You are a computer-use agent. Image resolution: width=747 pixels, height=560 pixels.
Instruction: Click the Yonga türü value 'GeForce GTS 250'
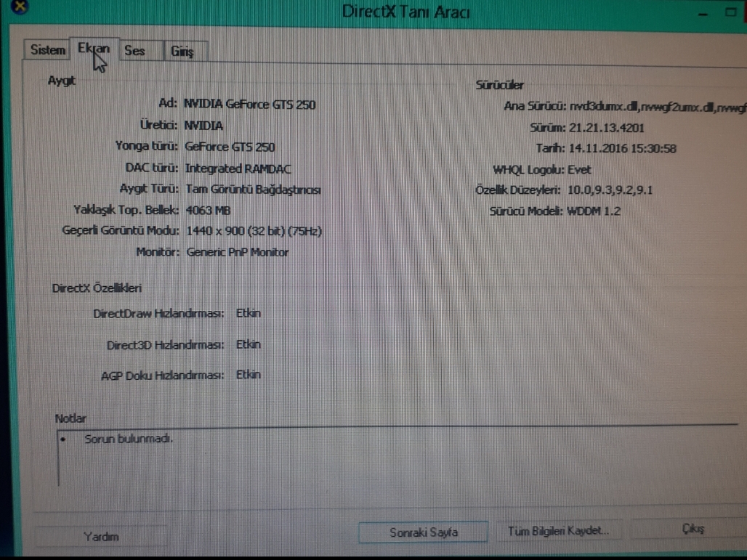click(230, 147)
